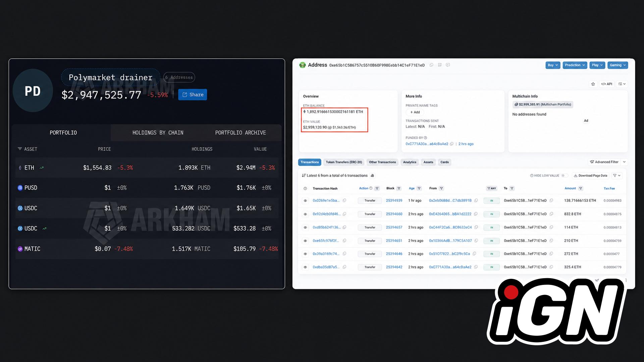Toggle the Hide Low Value switch
Image resolution: width=644 pixels, height=362 pixels.
pos(565,176)
